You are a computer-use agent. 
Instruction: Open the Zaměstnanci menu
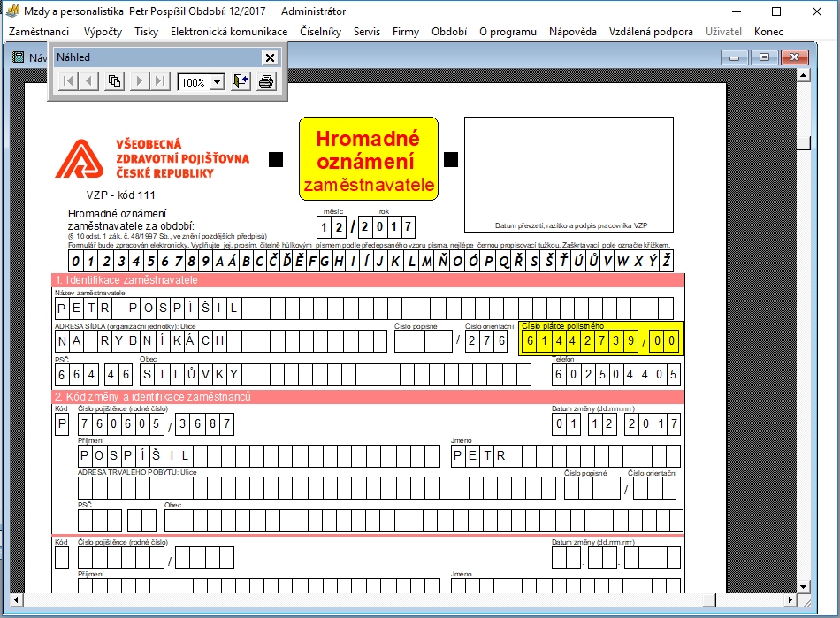[39, 32]
